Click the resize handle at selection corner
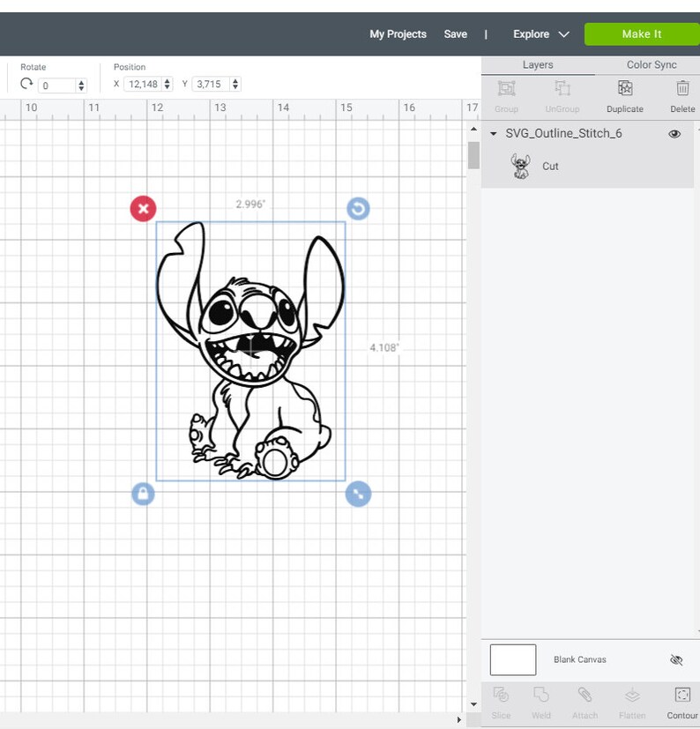This screenshot has height=729, width=700. coord(358,494)
